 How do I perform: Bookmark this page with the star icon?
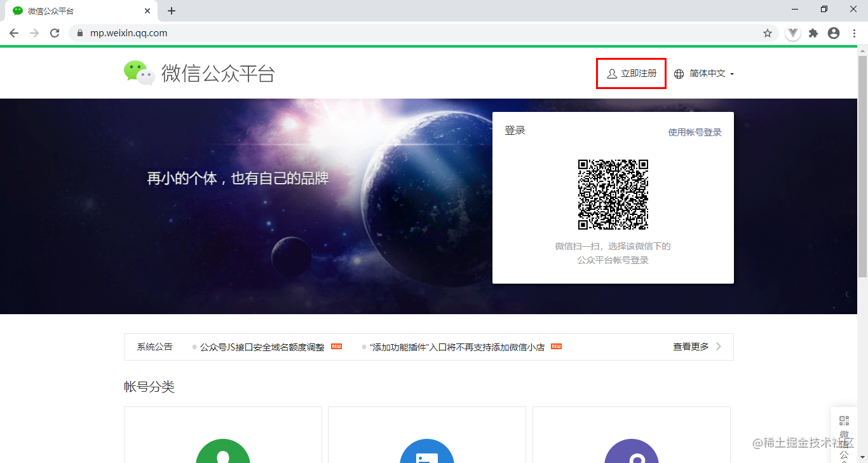(768, 32)
